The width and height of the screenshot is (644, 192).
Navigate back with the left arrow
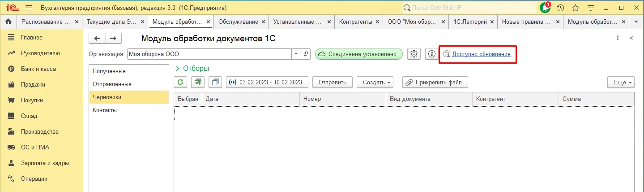[x=97, y=39]
